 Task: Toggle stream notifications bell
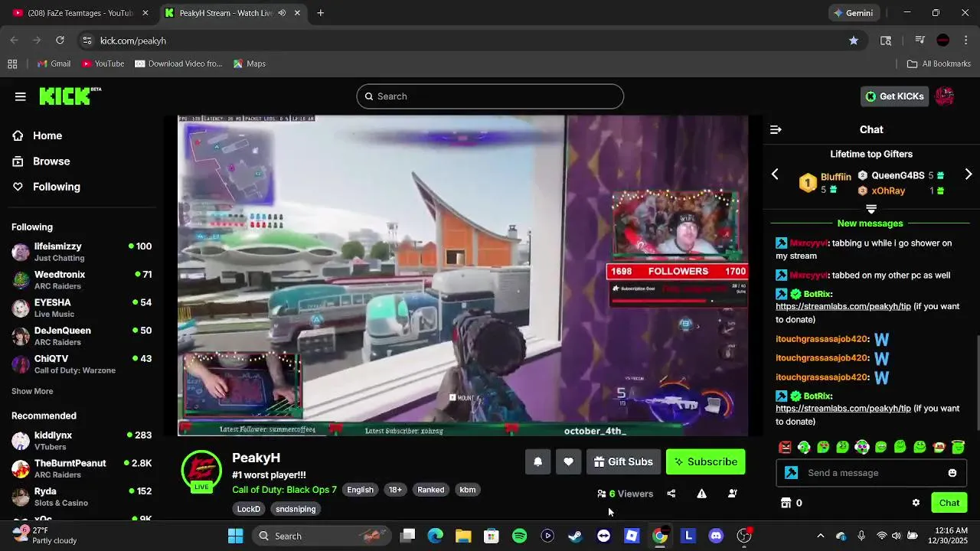tap(537, 462)
